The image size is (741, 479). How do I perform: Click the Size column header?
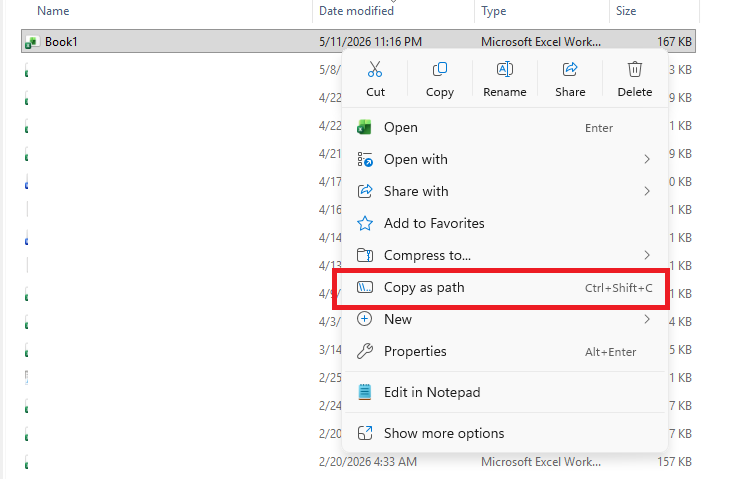pyautogui.click(x=626, y=11)
